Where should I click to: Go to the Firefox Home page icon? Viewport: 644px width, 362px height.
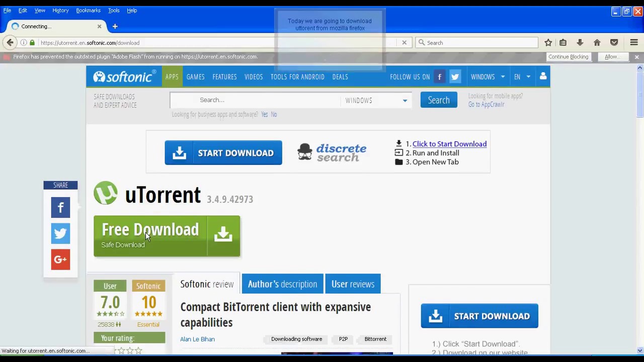pos(597,43)
